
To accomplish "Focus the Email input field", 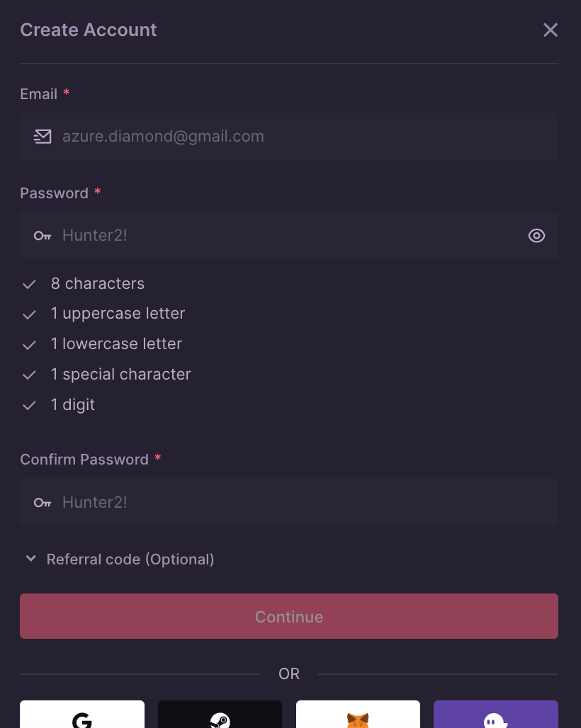I will point(298,137).
